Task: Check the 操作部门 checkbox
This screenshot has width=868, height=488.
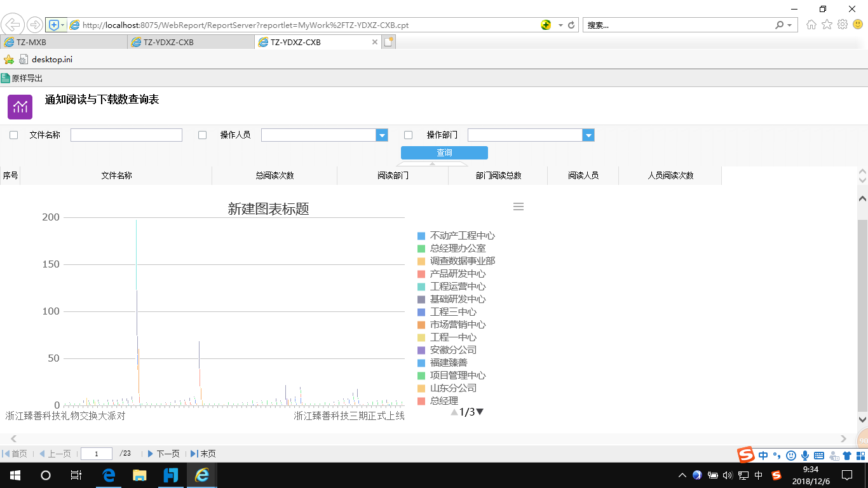Action: 409,135
